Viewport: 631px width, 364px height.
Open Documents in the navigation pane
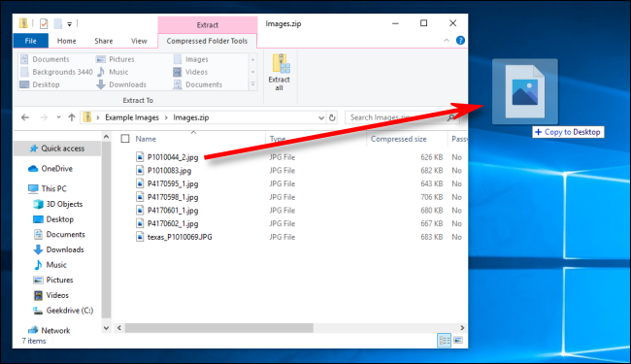point(59,235)
